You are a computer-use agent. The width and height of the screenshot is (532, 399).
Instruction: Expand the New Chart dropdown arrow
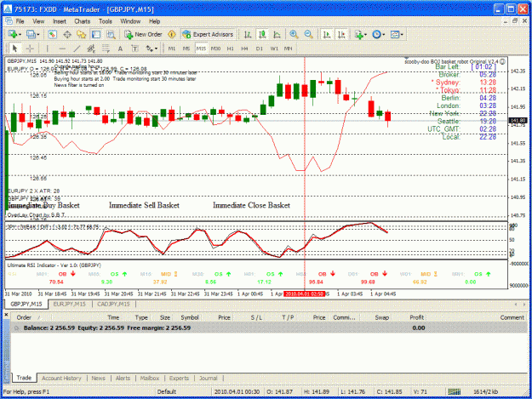coord(20,35)
